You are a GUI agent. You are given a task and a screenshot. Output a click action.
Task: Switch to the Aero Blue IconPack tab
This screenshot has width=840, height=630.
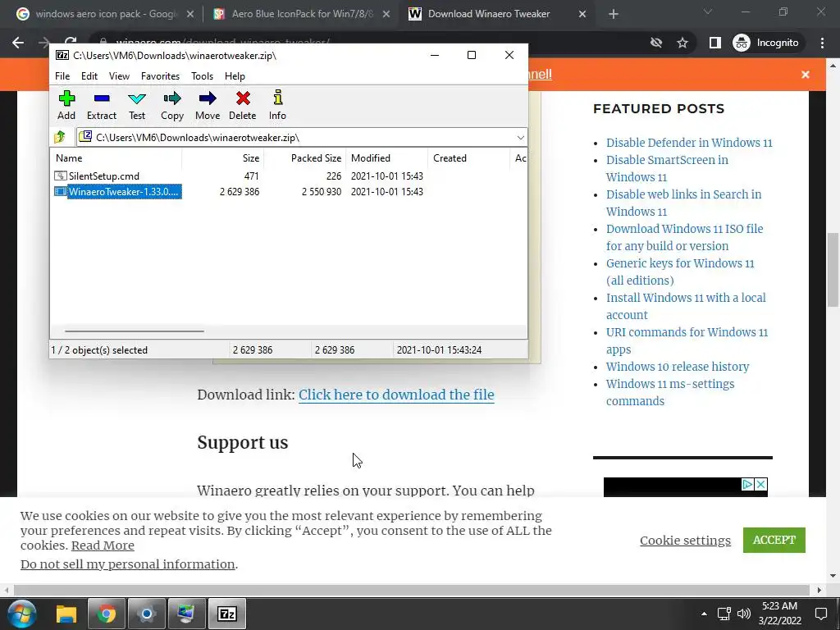tap(302, 15)
